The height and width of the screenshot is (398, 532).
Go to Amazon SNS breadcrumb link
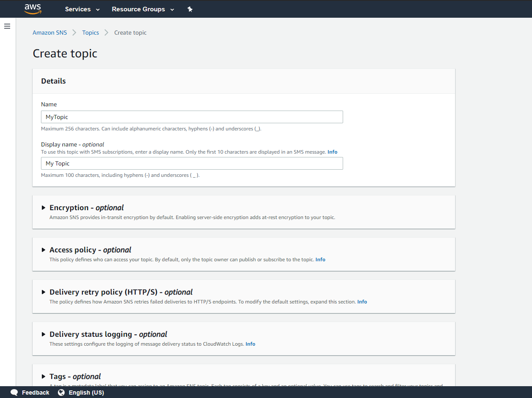(x=50, y=32)
